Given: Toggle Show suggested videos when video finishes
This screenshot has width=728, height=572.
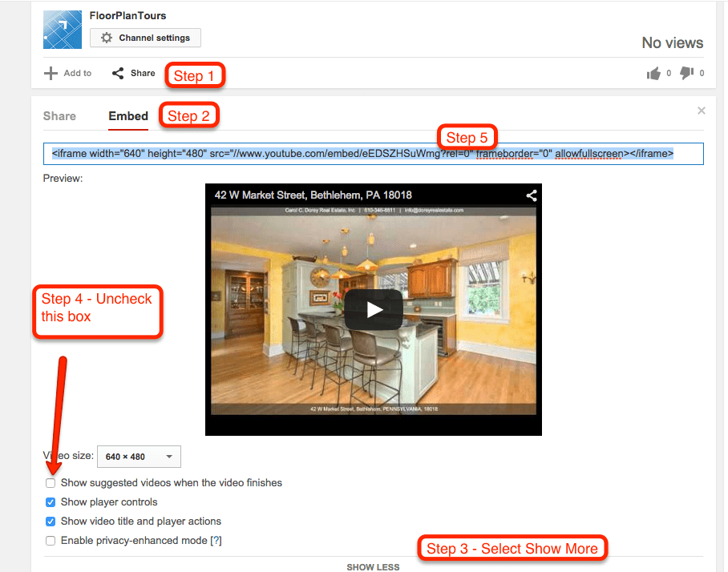Looking at the screenshot, I should coord(51,483).
